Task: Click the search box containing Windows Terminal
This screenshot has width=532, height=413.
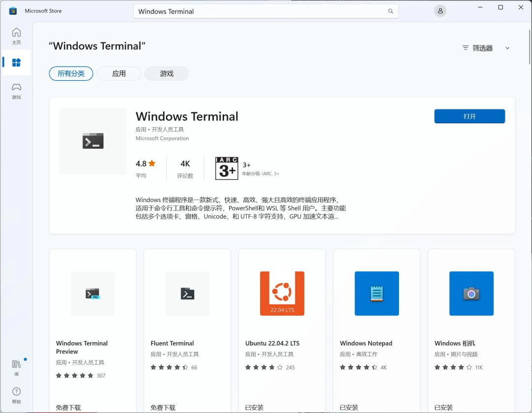Action: click(266, 11)
